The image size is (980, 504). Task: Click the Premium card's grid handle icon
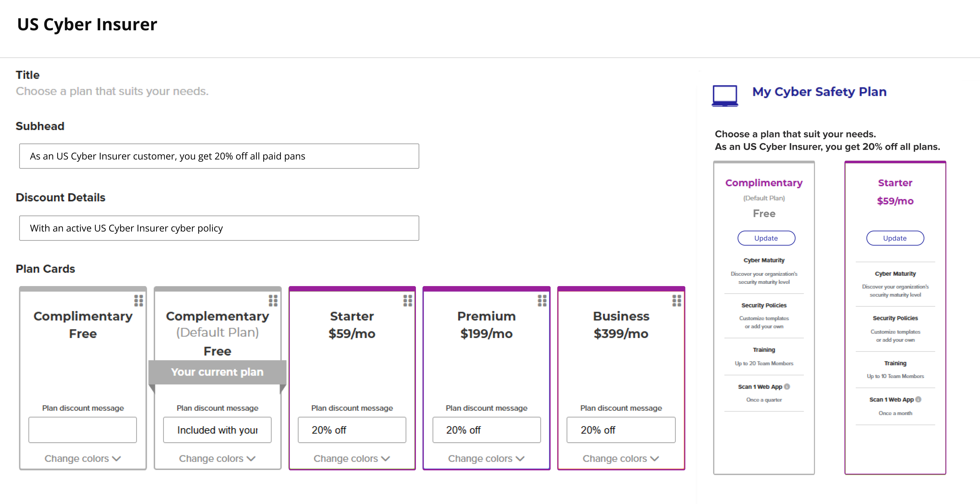(x=542, y=301)
